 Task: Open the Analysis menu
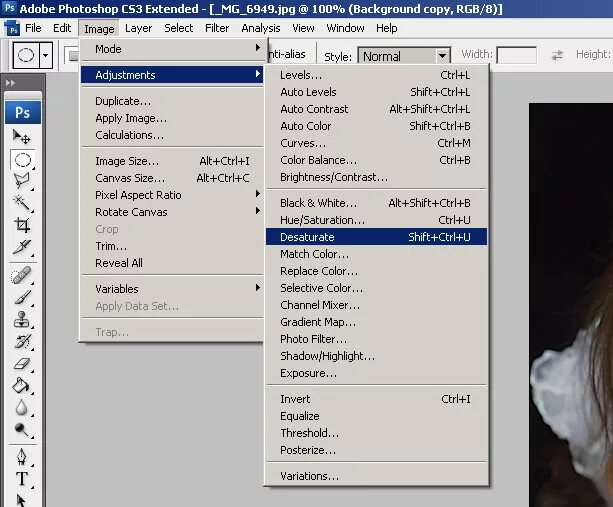coord(261,28)
